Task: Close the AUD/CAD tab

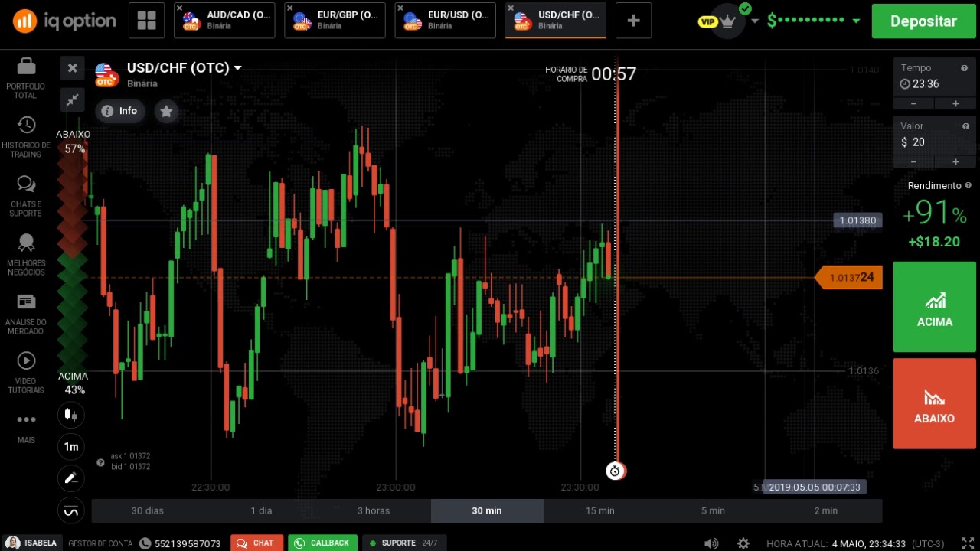Action: point(180,8)
